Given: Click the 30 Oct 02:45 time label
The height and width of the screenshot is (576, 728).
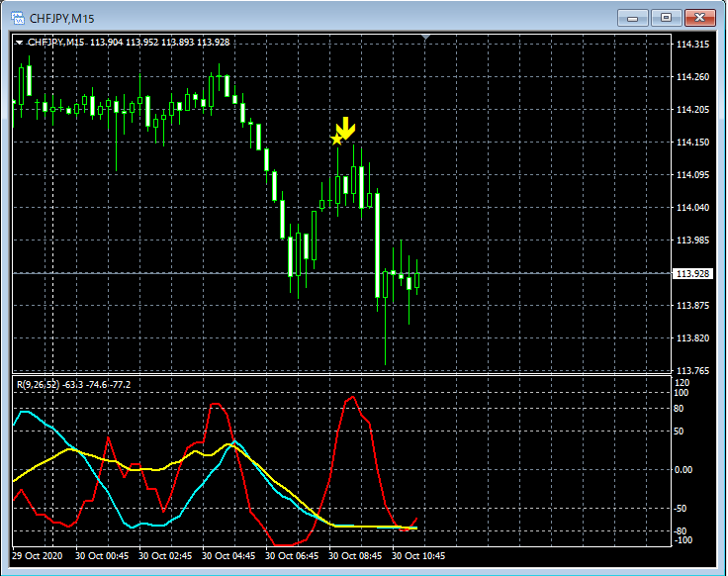Looking at the screenshot, I should coord(165,555).
